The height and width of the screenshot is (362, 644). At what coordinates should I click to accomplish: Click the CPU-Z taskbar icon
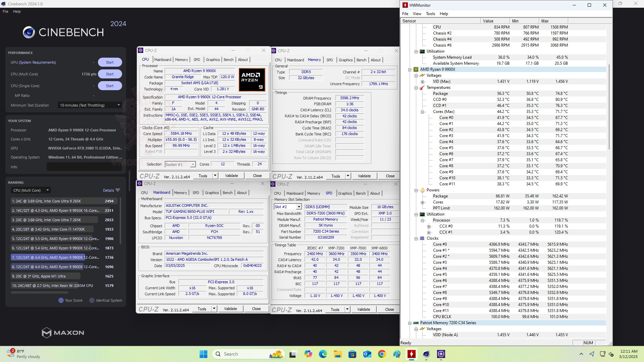click(x=441, y=354)
